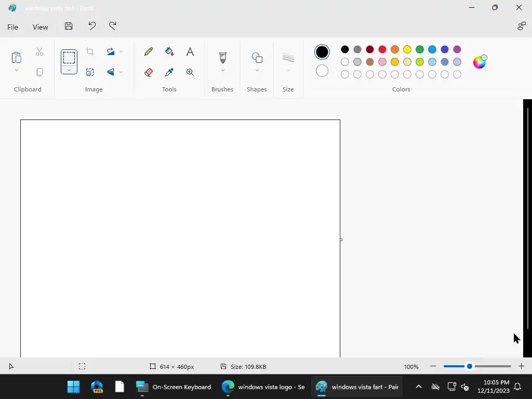Click the Redo arrow

click(x=113, y=26)
